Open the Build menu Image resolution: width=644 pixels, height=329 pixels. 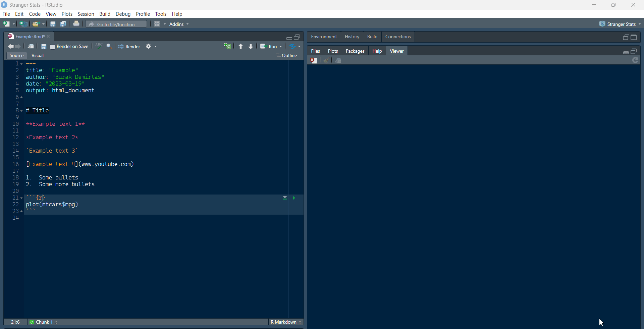coord(105,14)
